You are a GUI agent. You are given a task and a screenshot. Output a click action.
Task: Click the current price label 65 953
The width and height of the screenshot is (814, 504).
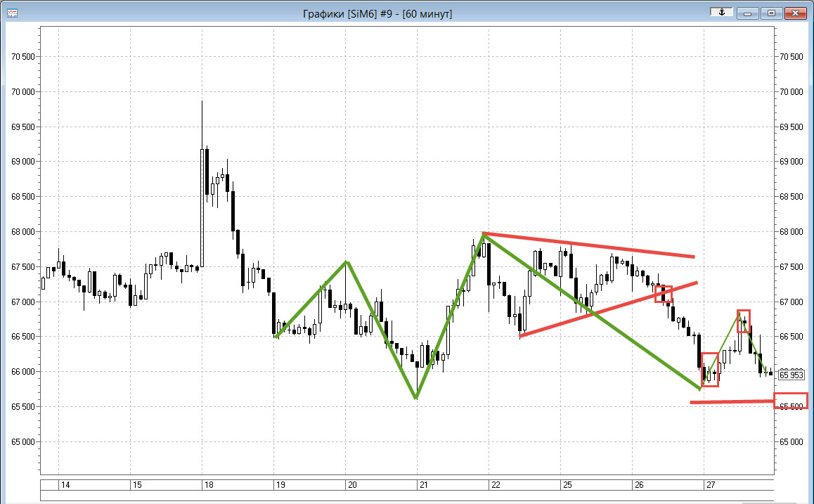pos(792,375)
